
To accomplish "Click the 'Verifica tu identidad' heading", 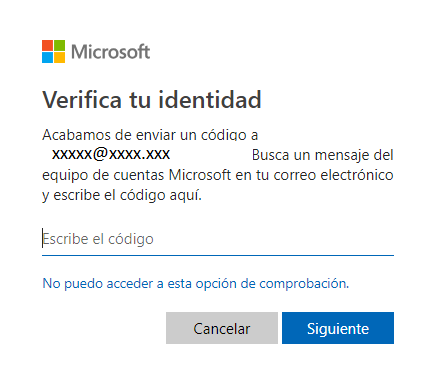I will pos(152,100).
